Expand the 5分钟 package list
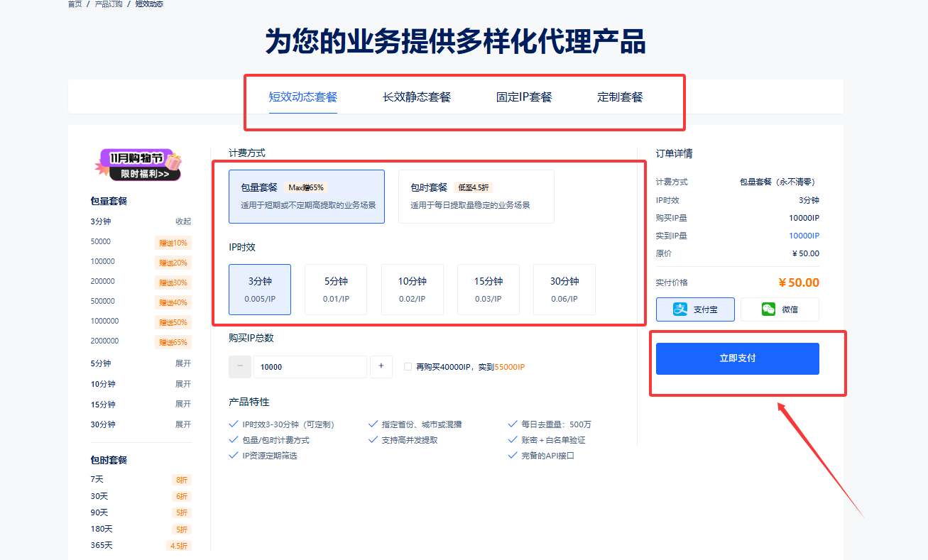The width and height of the screenshot is (928, 560). pyautogui.click(x=183, y=363)
